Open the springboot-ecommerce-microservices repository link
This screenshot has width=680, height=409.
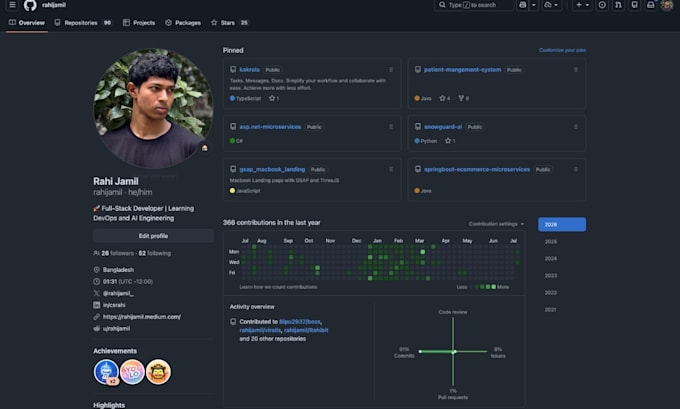tap(477, 170)
